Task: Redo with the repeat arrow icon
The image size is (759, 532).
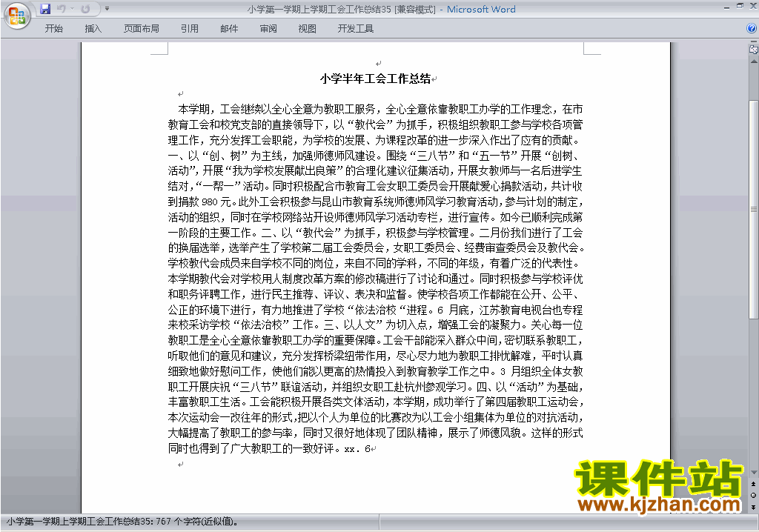Action: [x=85, y=9]
